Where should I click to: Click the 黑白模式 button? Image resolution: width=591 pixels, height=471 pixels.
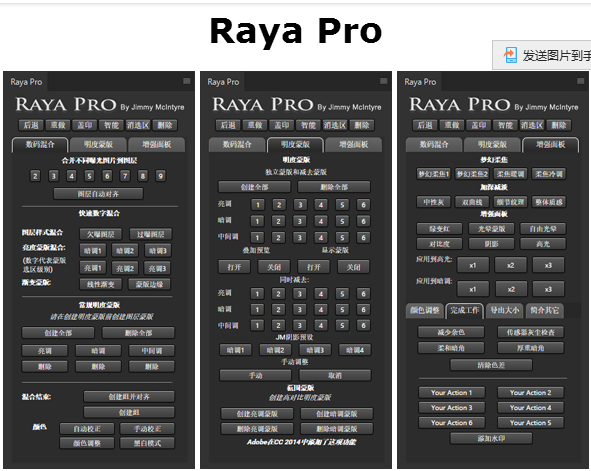click(147, 443)
